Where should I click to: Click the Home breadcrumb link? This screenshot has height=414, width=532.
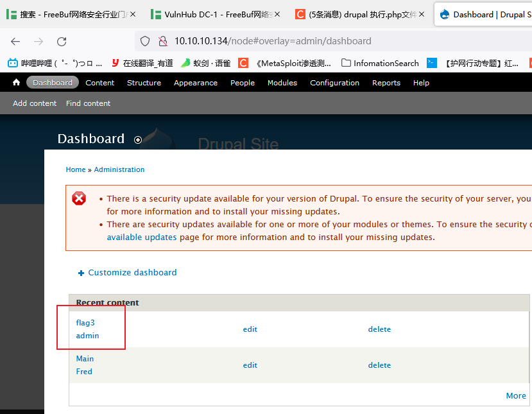pos(76,169)
